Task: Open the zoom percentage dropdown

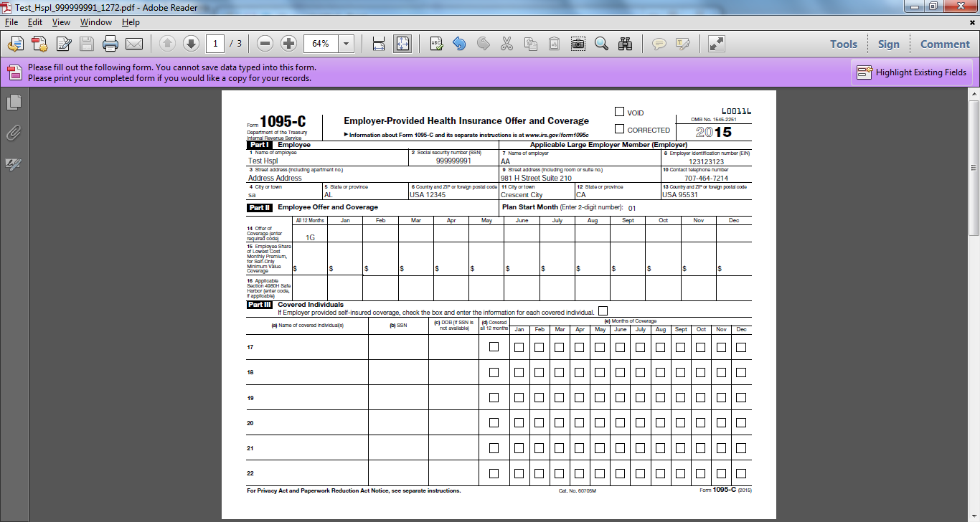Action: coord(347,44)
